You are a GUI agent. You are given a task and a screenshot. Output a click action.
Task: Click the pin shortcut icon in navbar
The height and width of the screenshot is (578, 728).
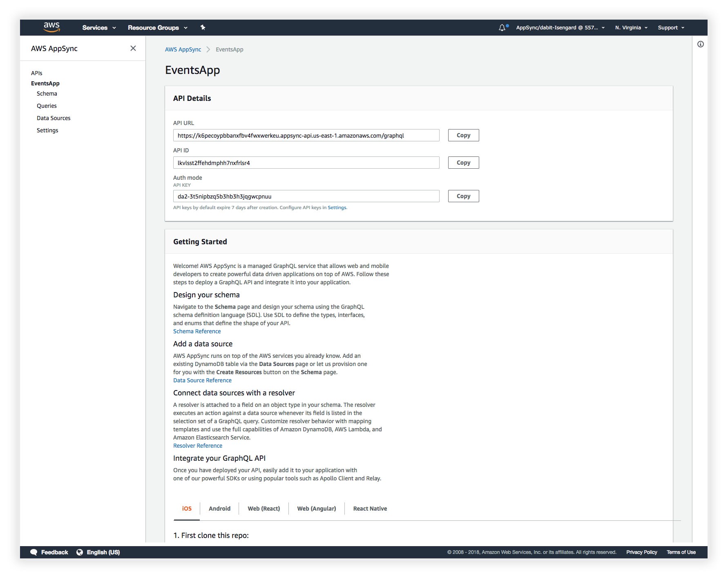click(x=203, y=27)
